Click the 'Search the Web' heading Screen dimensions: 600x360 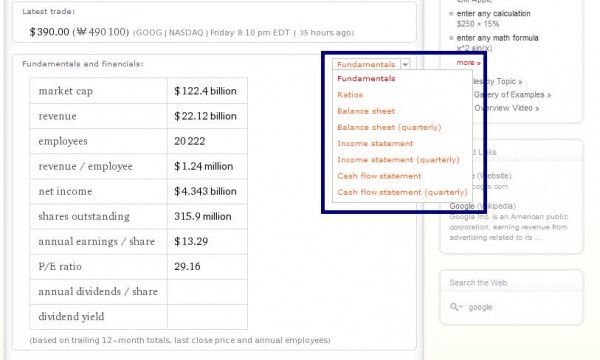[478, 283]
